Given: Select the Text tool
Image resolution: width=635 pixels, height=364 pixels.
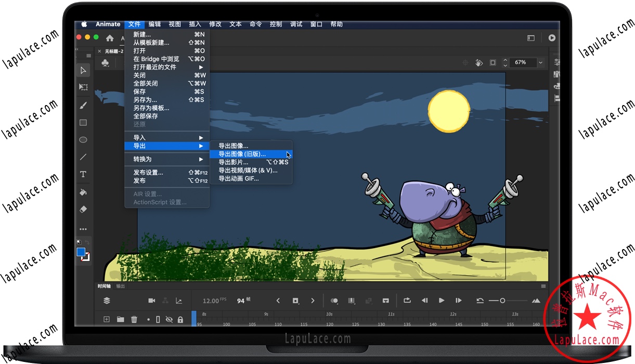Looking at the screenshot, I should click(83, 174).
